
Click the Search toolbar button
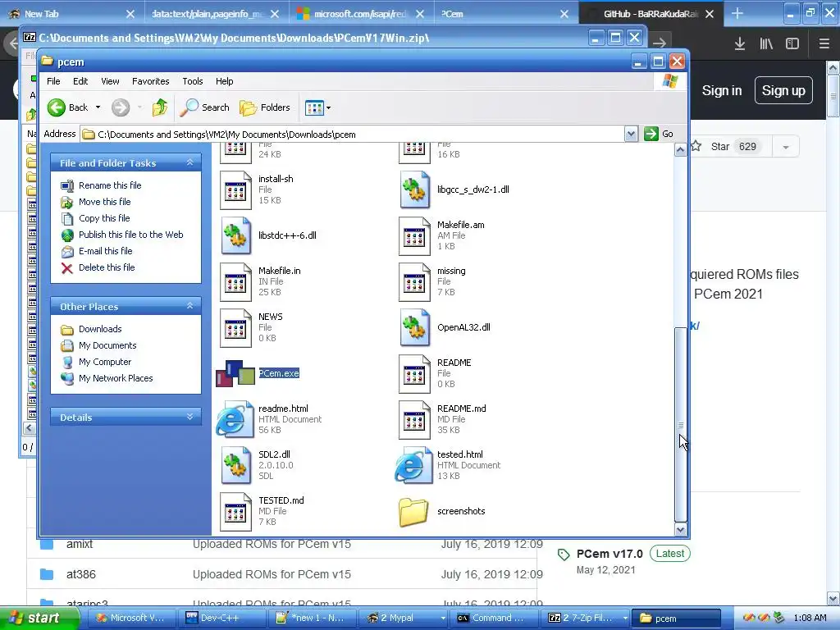click(204, 107)
